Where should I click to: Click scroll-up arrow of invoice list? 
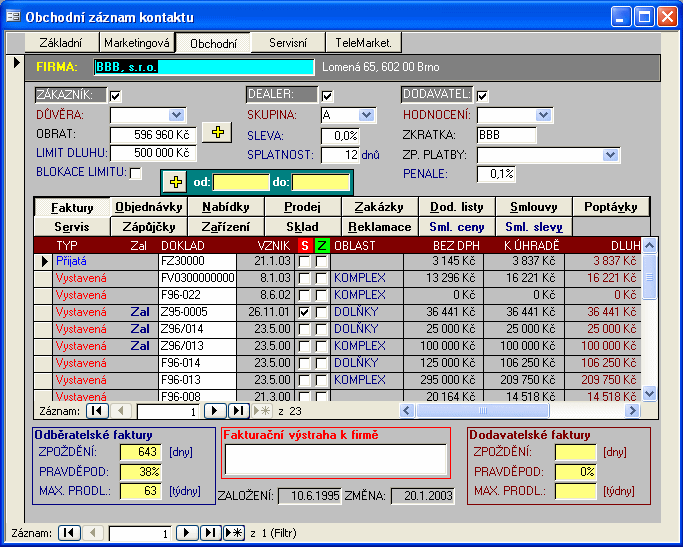pyautogui.click(x=649, y=246)
